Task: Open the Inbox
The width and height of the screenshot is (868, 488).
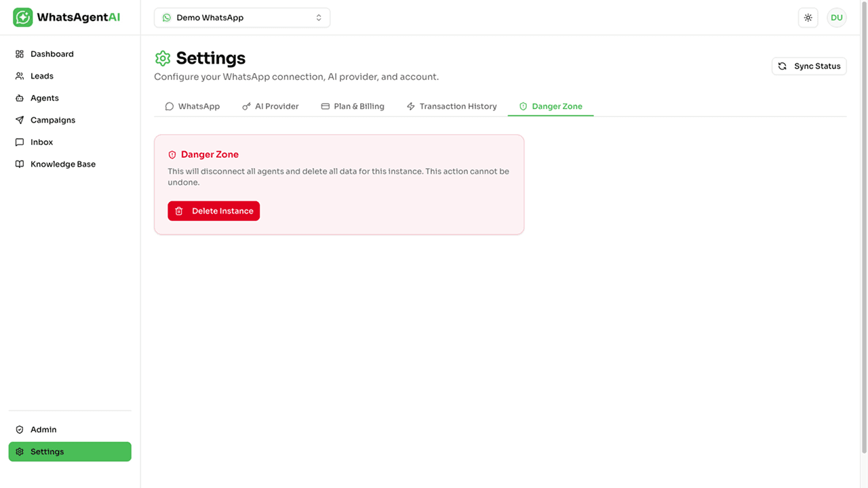Action: (x=70, y=142)
